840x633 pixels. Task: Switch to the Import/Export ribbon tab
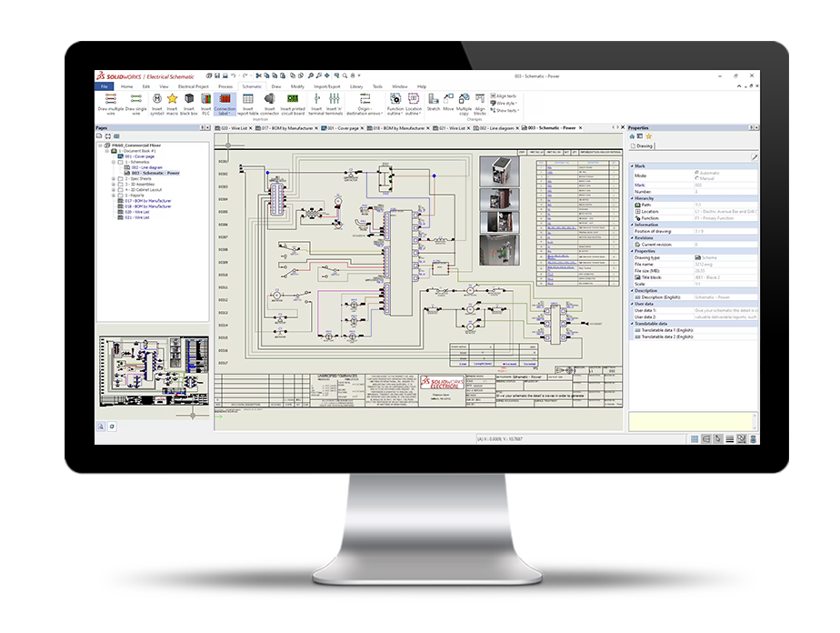pyautogui.click(x=326, y=86)
